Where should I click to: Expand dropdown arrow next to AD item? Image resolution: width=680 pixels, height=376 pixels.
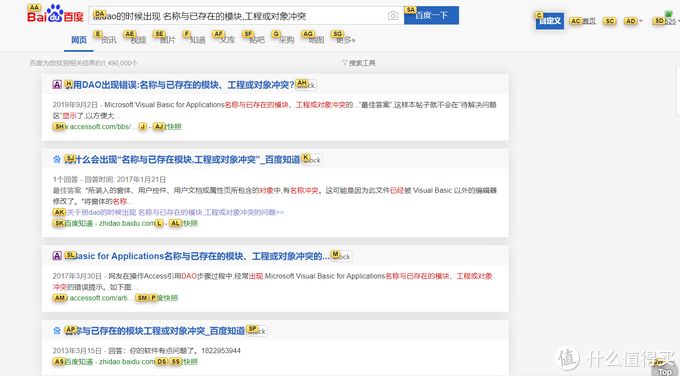tap(641, 21)
